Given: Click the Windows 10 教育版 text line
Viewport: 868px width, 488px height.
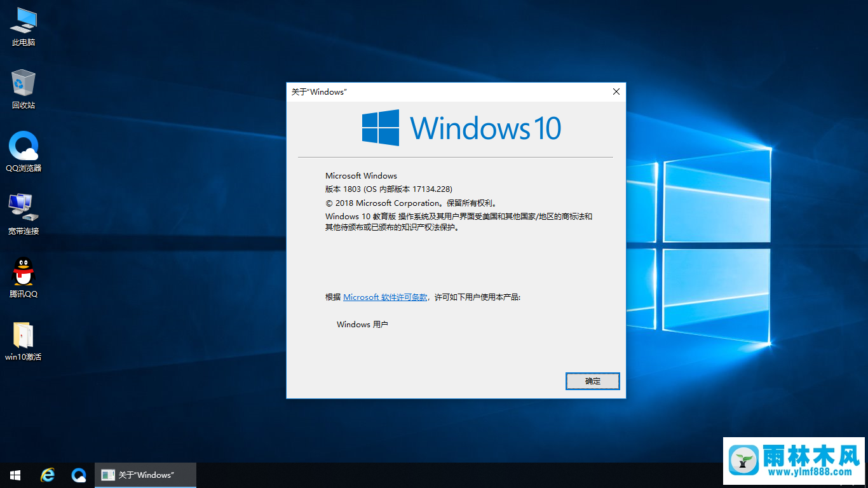Looking at the screenshot, I should [459, 222].
